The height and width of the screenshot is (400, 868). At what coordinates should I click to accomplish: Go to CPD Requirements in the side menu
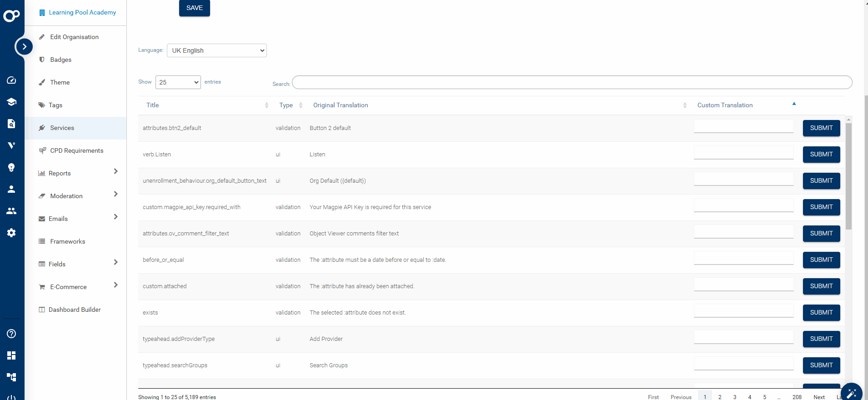coord(76,150)
